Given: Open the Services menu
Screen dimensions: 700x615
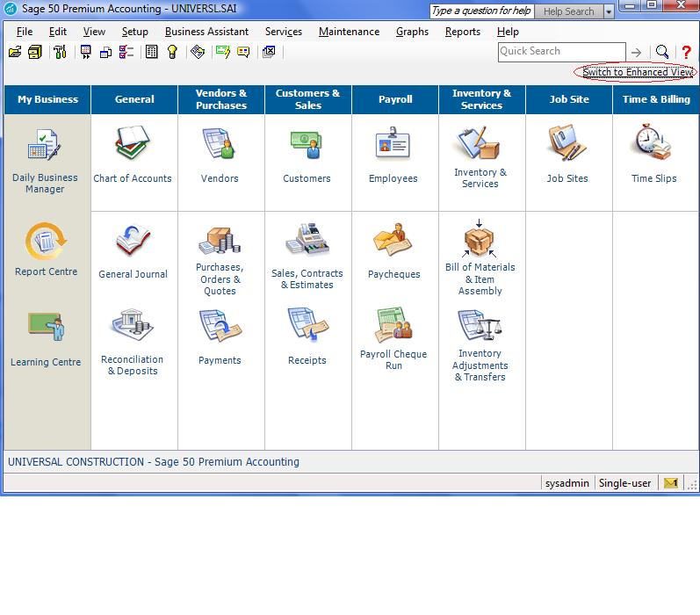Looking at the screenshot, I should click(x=284, y=32).
